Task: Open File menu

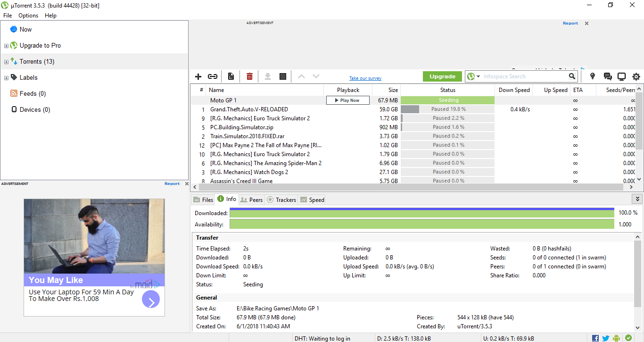Action: click(8, 16)
